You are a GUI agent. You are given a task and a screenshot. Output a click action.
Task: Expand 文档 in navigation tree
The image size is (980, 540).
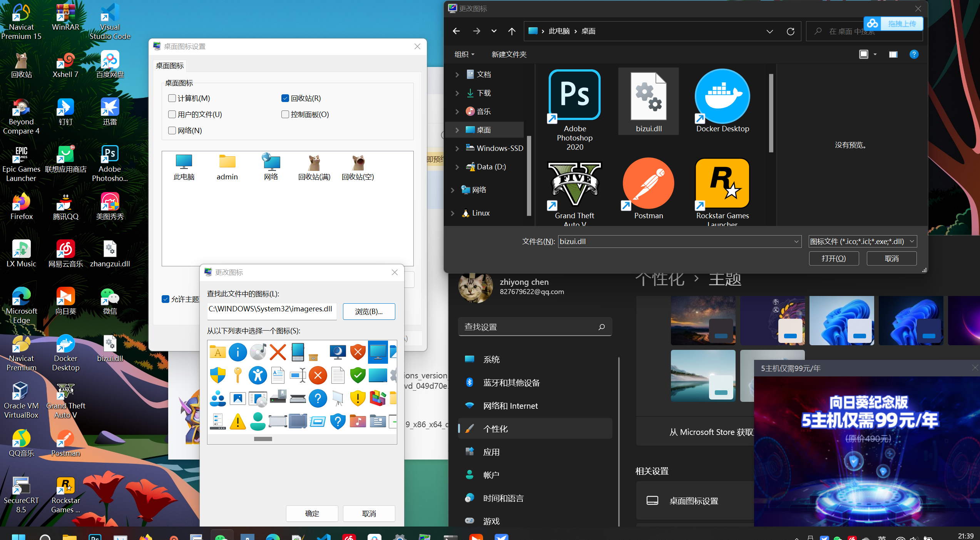tap(457, 74)
